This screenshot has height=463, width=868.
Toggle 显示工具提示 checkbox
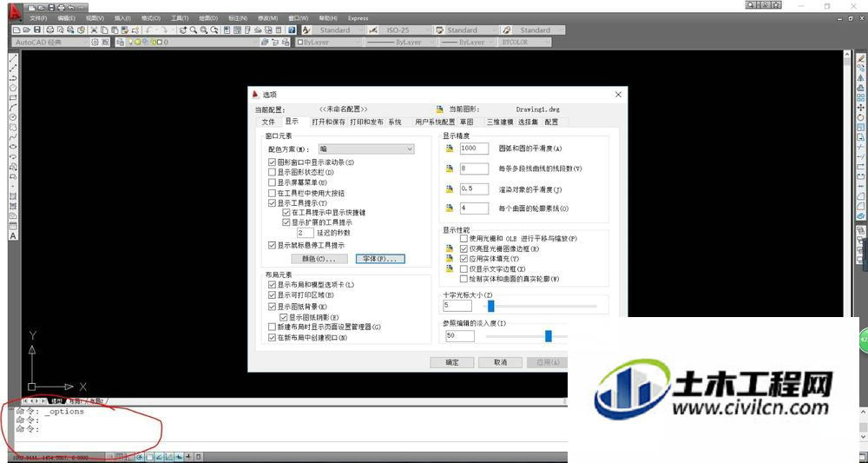272,203
